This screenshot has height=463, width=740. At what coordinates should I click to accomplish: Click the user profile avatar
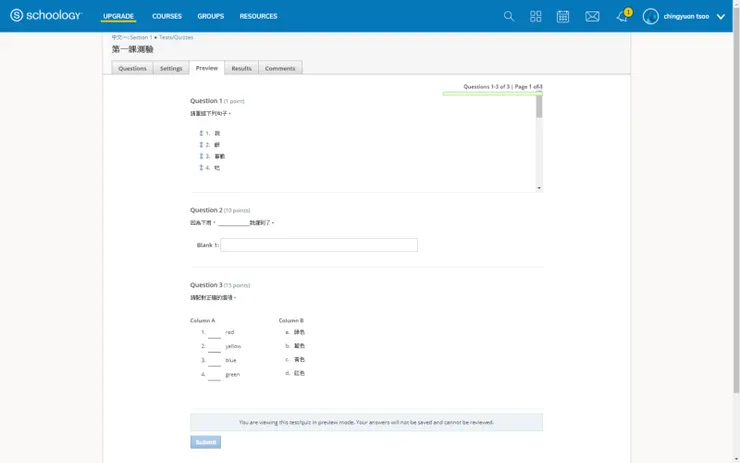coord(651,16)
